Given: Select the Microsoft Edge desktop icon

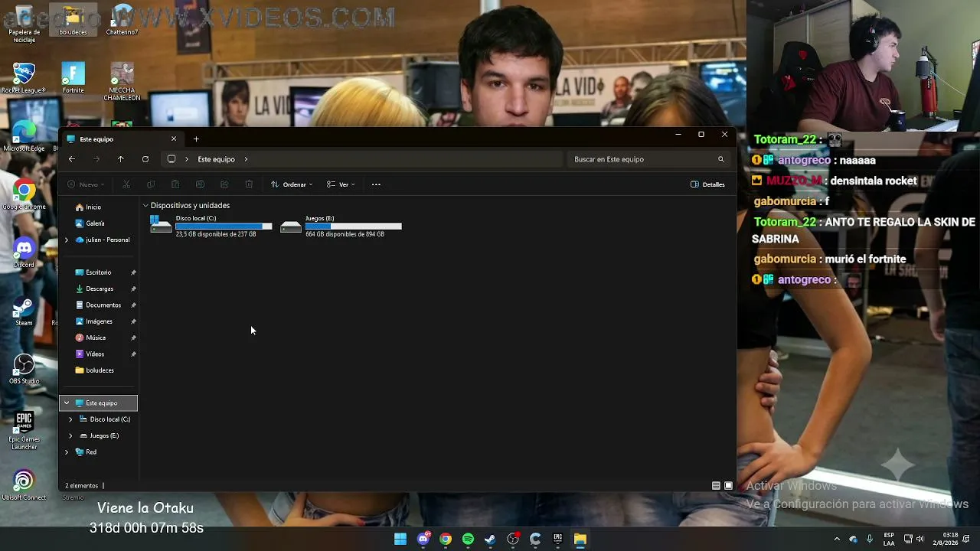Looking at the screenshot, I should coord(24,136).
